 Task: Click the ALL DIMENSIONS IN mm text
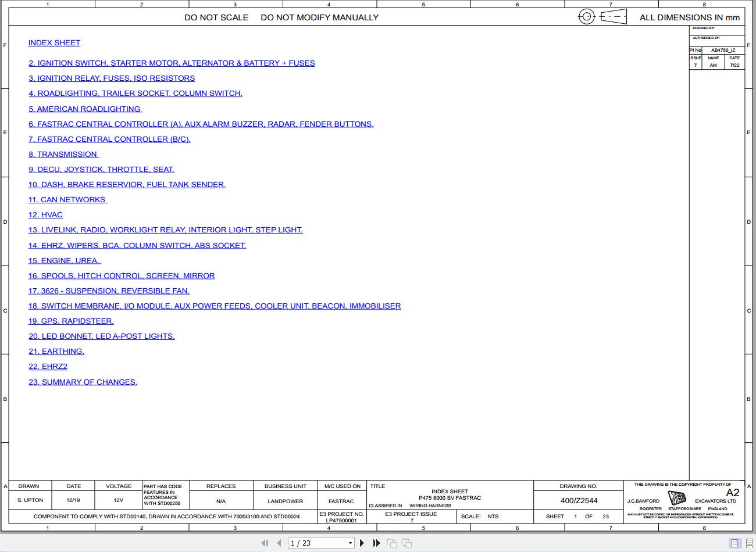tap(690, 17)
